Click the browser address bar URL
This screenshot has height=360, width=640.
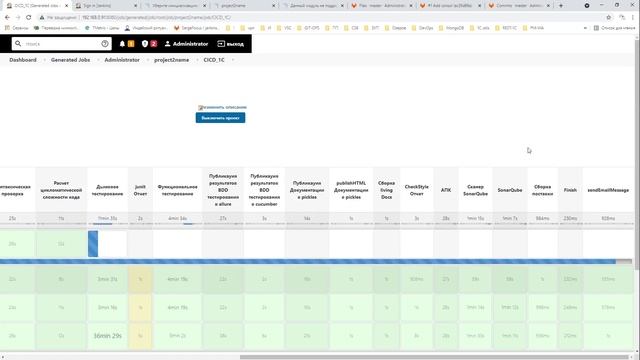click(x=156, y=18)
